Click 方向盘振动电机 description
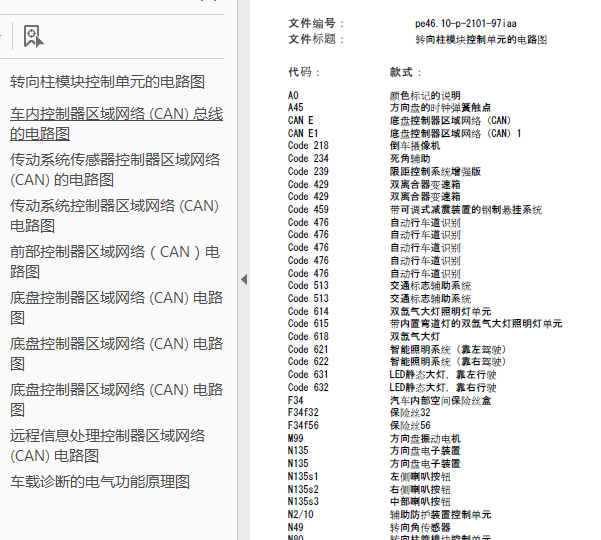The width and height of the screenshot is (601, 540). [x=425, y=438]
